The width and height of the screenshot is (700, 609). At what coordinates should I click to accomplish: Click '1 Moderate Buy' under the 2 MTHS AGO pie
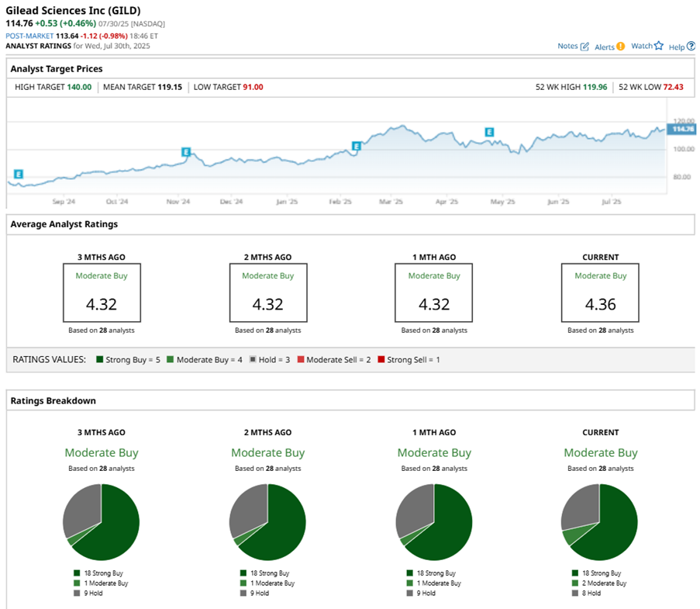[x=267, y=583]
